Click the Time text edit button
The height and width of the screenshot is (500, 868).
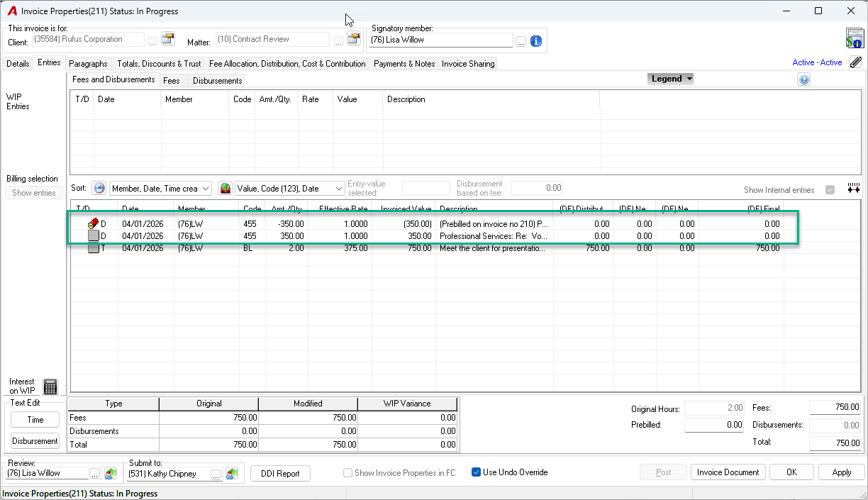click(35, 419)
